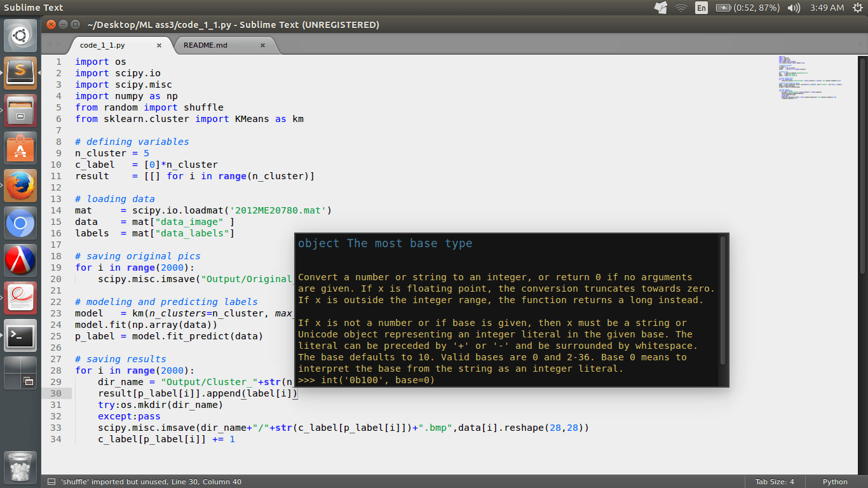Open the Trash in the launcher
868x488 pixels.
coord(20,466)
